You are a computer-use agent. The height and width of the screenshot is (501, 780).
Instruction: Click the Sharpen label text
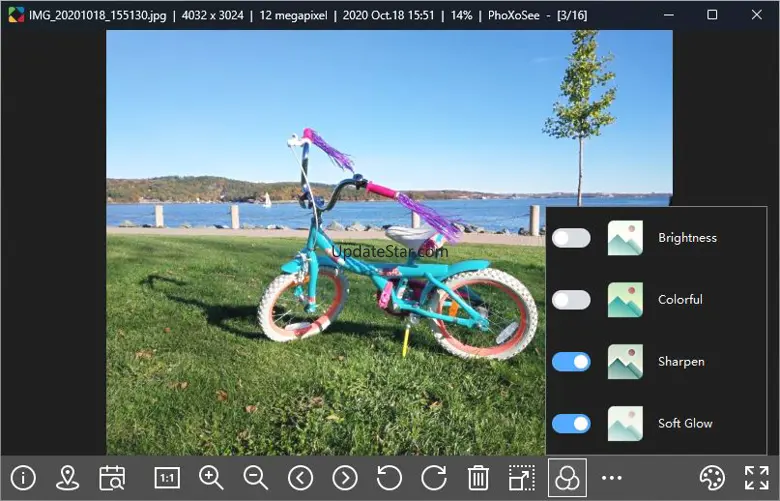pyautogui.click(x=681, y=362)
